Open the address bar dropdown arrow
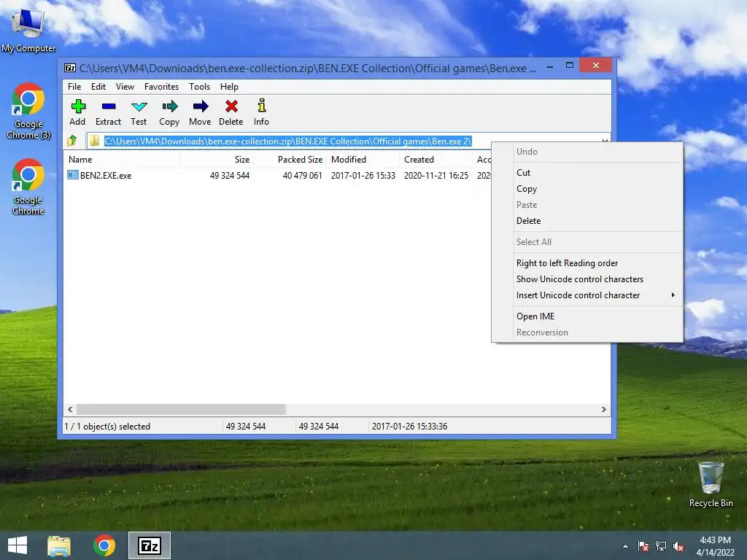The image size is (747, 560). (x=604, y=141)
